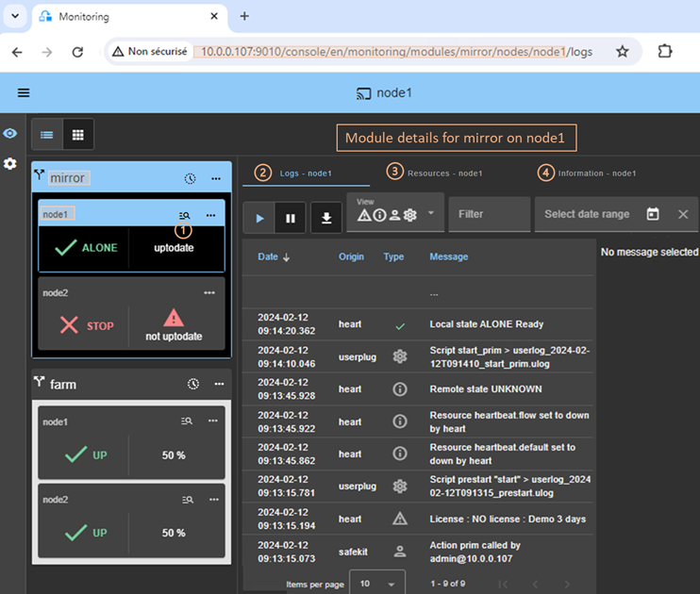Open the hamburger navigation menu
700x594 pixels.
24,93
